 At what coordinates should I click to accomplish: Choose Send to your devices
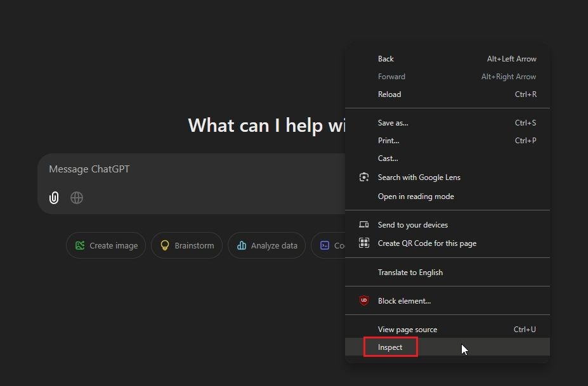tap(447, 224)
